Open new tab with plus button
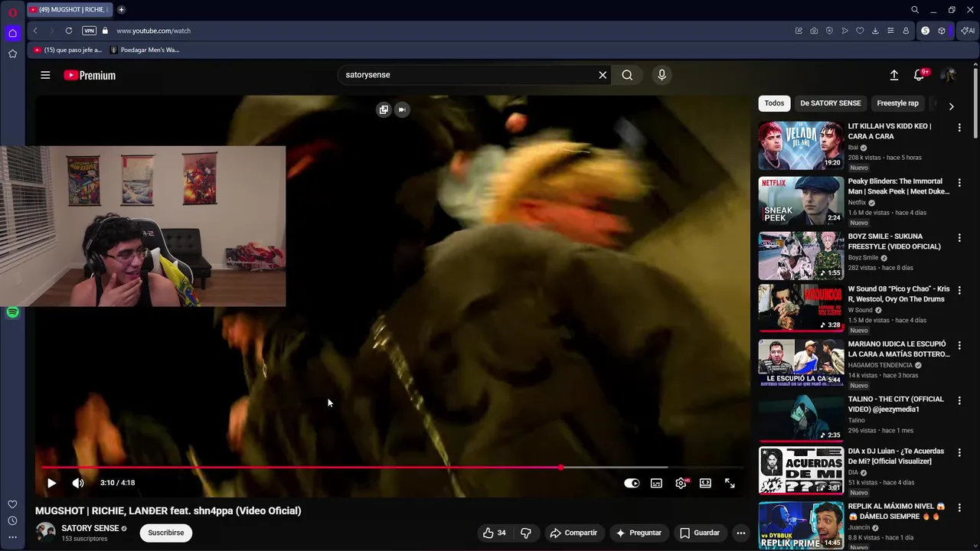Image resolution: width=980 pixels, height=551 pixels. click(121, 10)
